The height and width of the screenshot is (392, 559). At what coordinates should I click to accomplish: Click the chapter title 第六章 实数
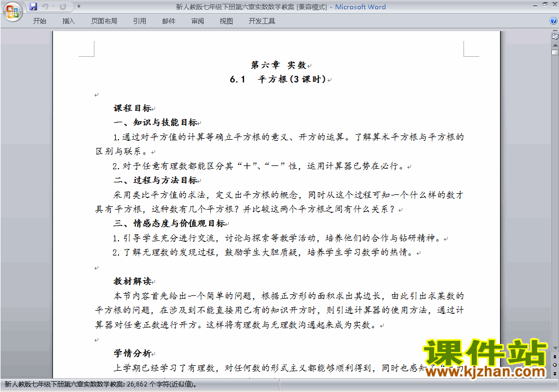(278, 66)
